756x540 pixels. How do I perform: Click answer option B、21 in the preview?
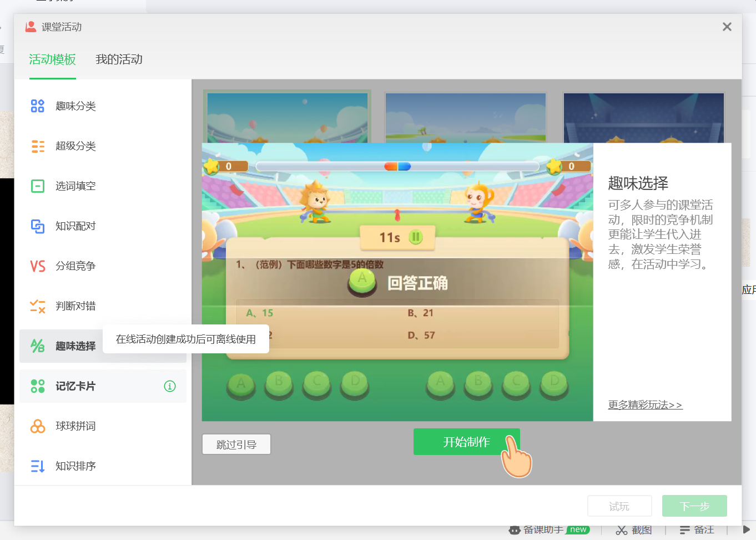click(x=420, y=313)
